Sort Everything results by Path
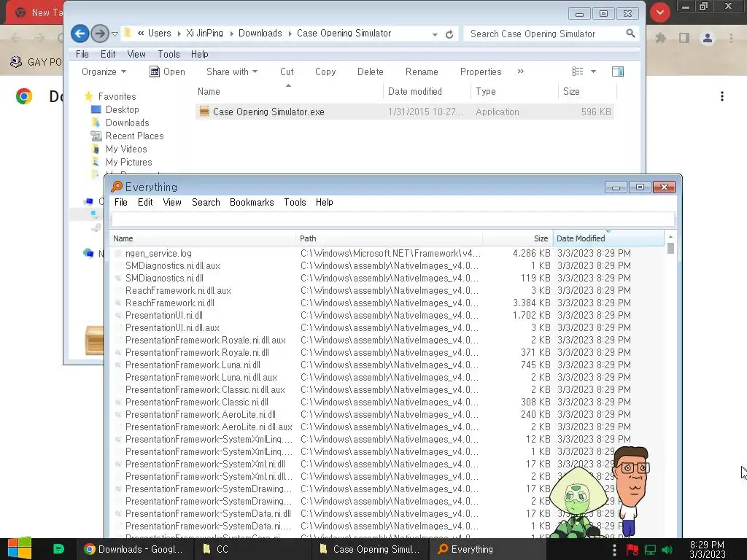 (390, 238)
